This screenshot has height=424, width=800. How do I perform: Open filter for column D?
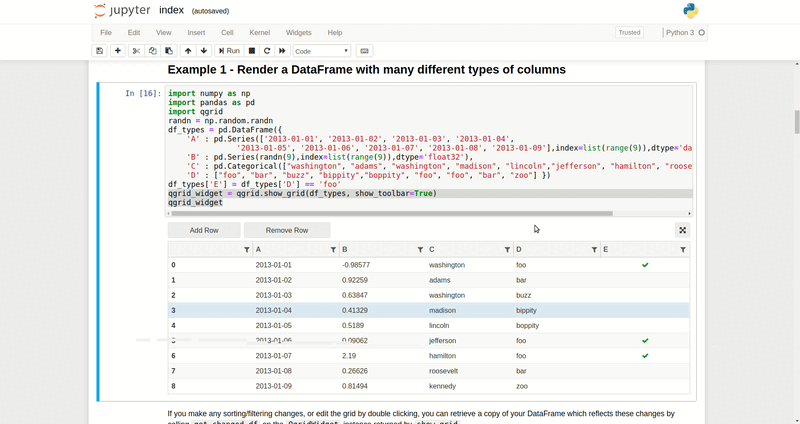pyautogui.click(x=594, y=250)
